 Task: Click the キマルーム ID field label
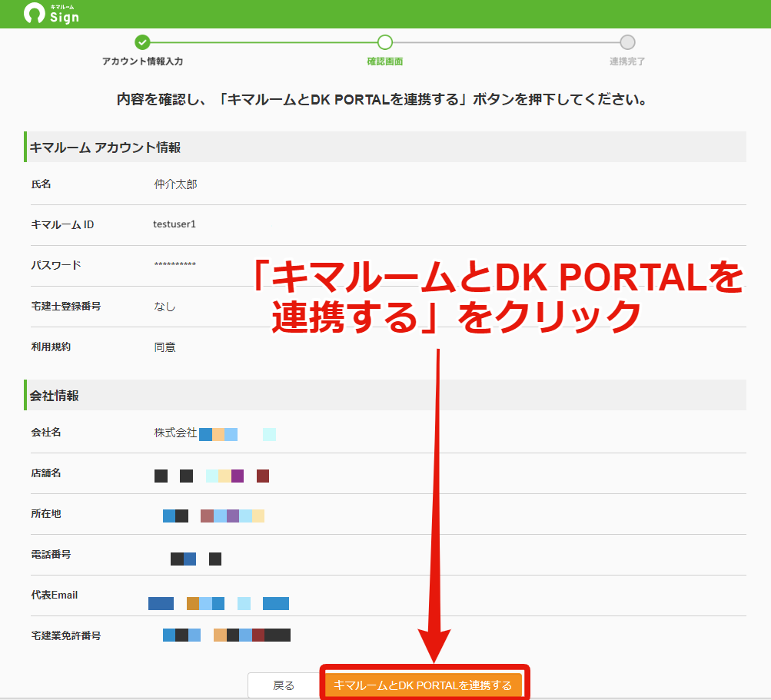point(62,224)
